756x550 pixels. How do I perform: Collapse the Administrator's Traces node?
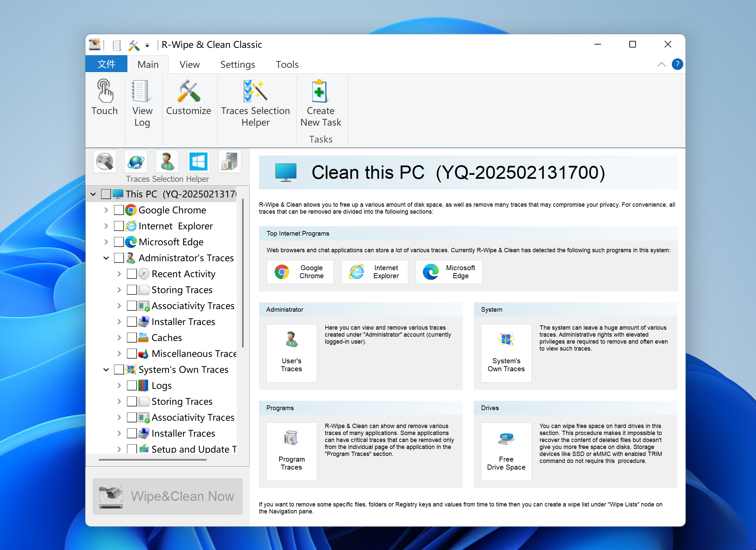106,258
